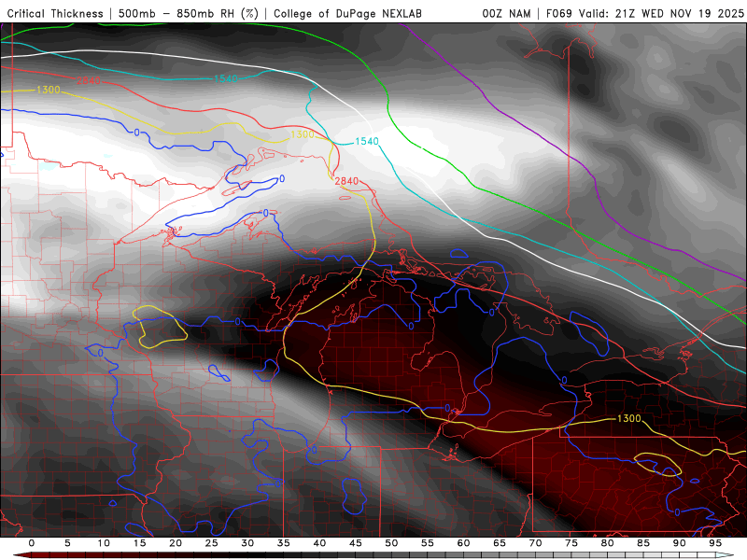Click the colorbar scale label "20"
Viewport: 747px width, 560px height.
click(176, 543)
